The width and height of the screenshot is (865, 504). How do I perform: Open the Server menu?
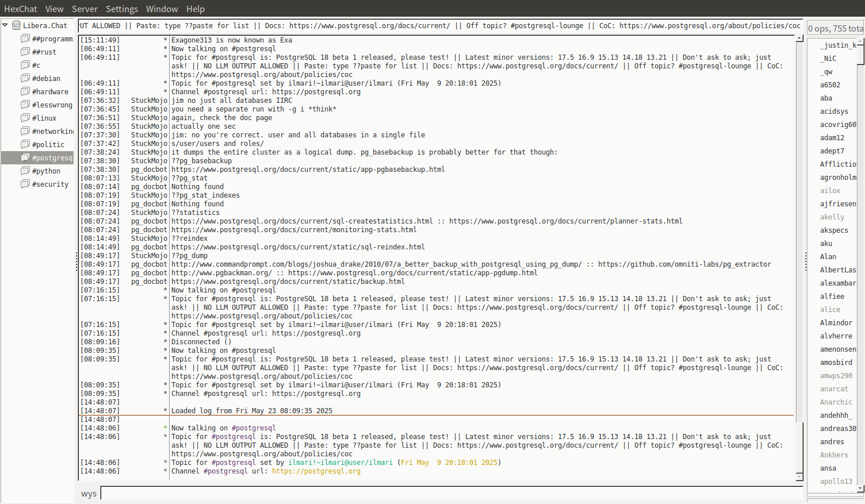85,9
